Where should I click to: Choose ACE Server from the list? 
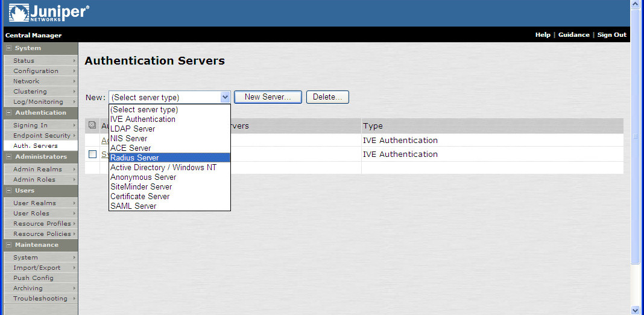click(169, 148)
